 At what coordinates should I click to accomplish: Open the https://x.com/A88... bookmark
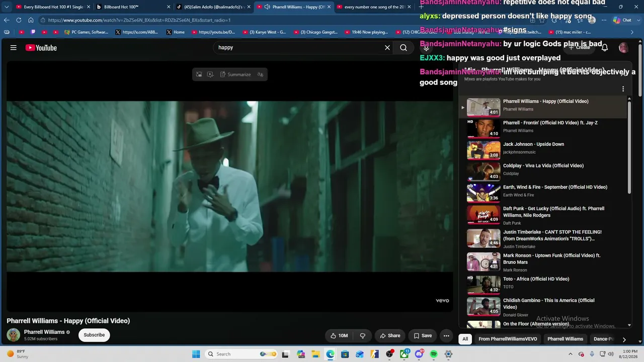pyautogui.click(x=136, y=32)
